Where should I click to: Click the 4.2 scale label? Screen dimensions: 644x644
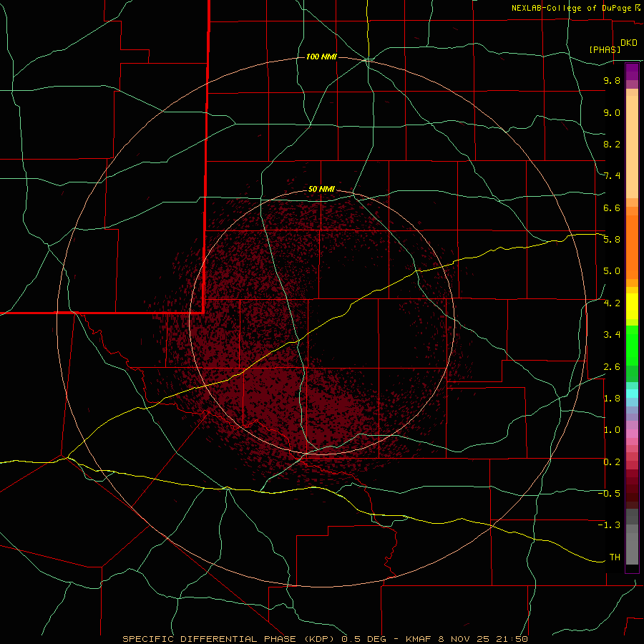(612, 303)
